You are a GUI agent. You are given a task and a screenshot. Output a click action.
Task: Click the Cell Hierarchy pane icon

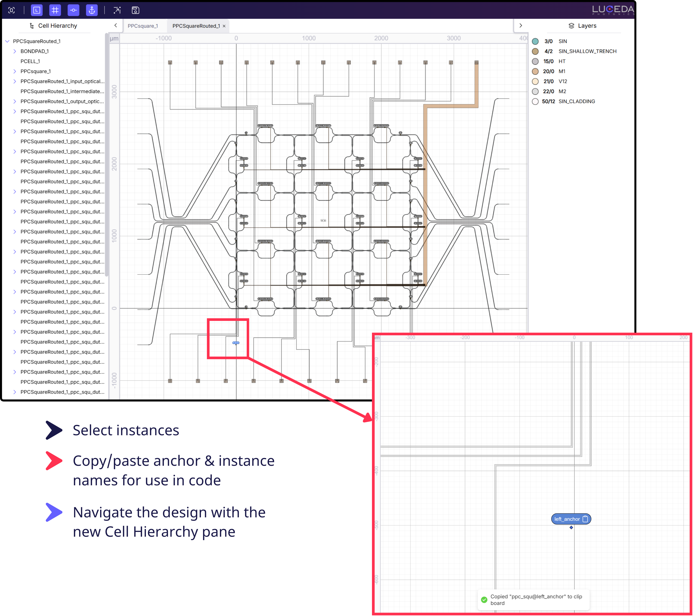point(32,25)
